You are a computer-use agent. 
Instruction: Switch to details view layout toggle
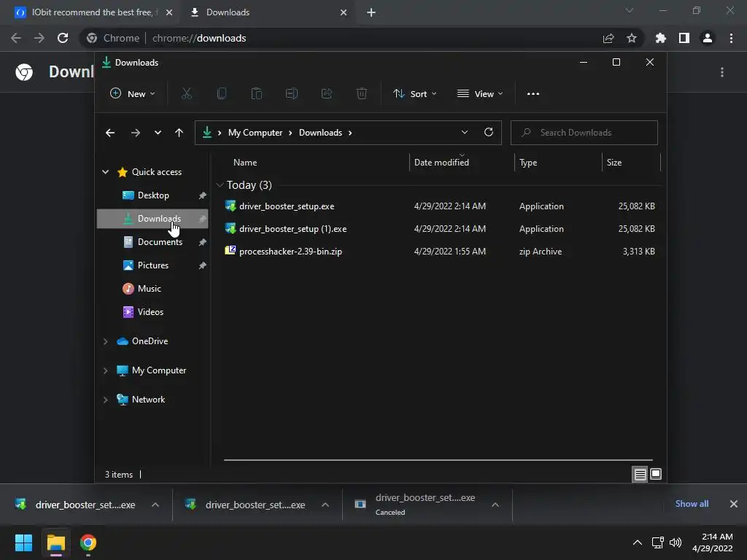(x=640, y=474)
